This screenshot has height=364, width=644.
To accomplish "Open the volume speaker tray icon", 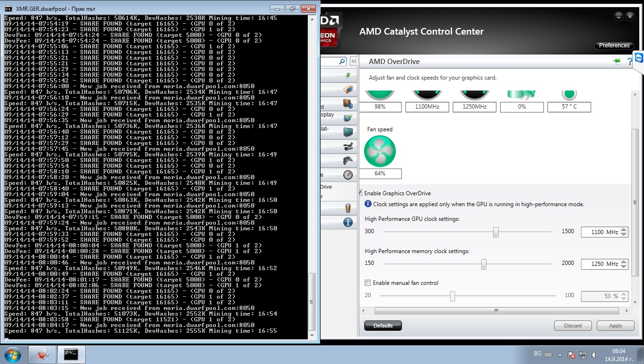I will (594, 355).
